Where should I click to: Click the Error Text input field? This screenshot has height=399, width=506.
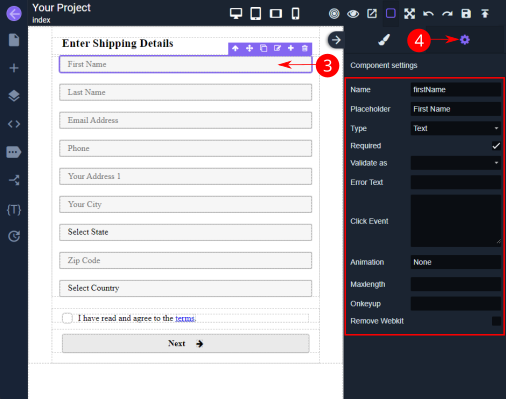(456, 182)
